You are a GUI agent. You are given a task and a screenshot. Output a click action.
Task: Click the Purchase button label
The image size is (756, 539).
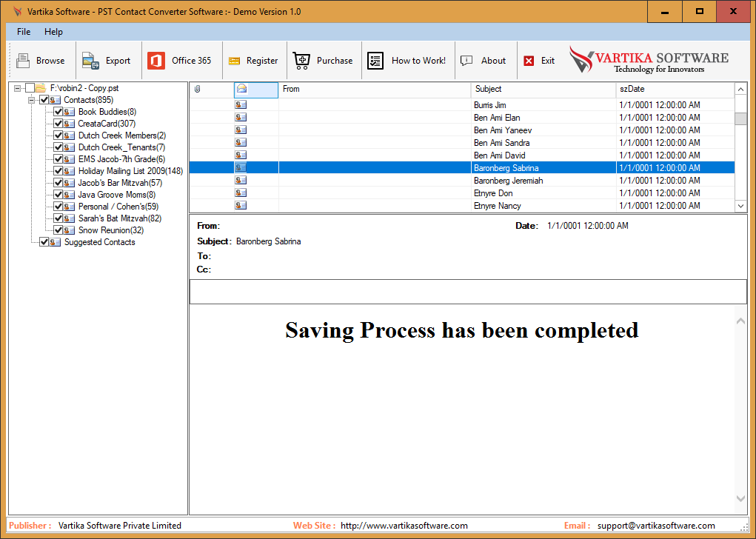pos(335,61)
